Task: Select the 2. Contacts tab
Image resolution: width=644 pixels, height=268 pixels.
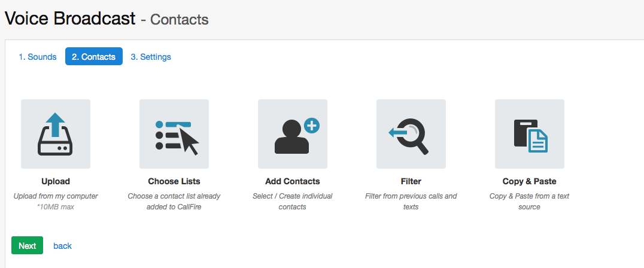Action: coord(93,57)
